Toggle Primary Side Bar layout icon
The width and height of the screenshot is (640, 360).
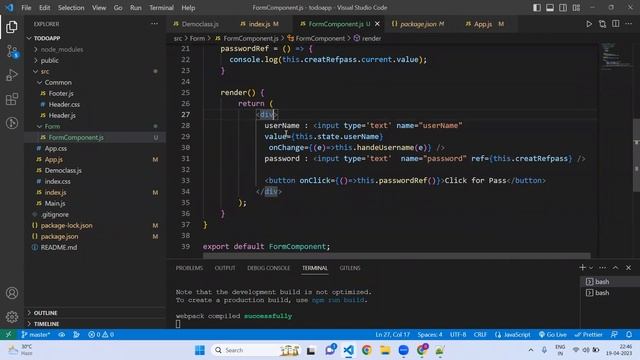point(537,8)
